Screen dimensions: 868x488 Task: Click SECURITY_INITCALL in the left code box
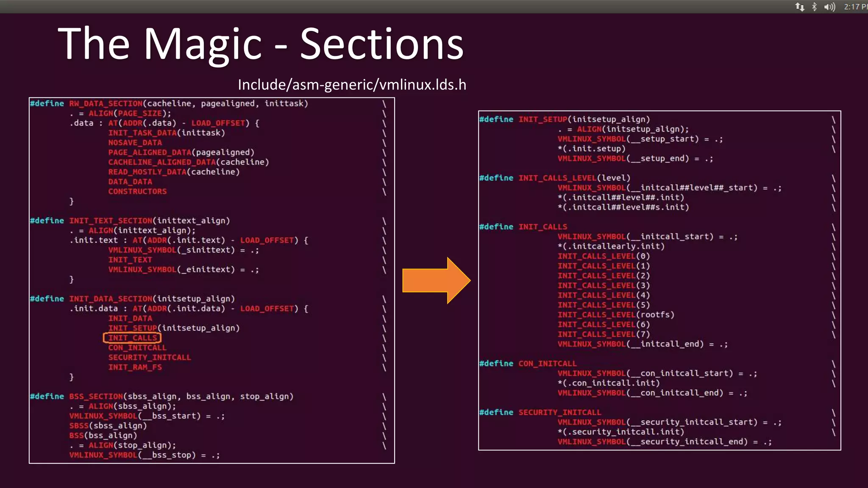pyautogui.click(x=150, y=357)
